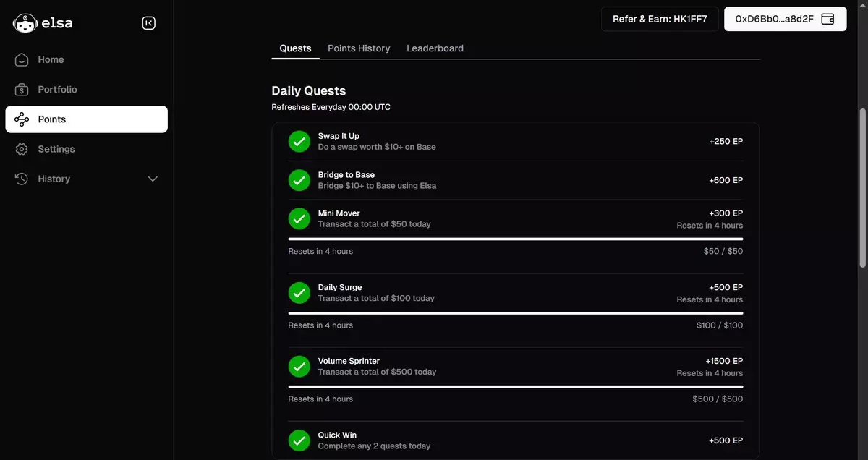The width and height of the screenshot is (868, 460).
Task: Collapse the sidebar with the arrow icon
Action: coord(148,23)
